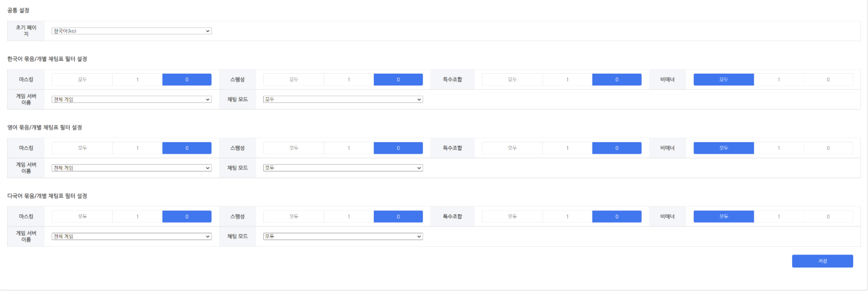Choose 1 for English 특수조합 filter

click(x=568, y=148)
